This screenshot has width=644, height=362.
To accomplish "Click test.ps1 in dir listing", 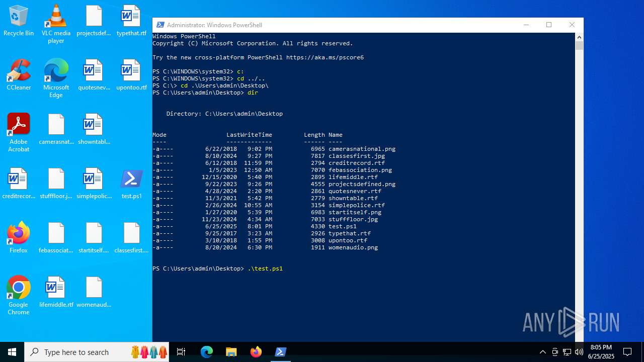I will 343,226.
